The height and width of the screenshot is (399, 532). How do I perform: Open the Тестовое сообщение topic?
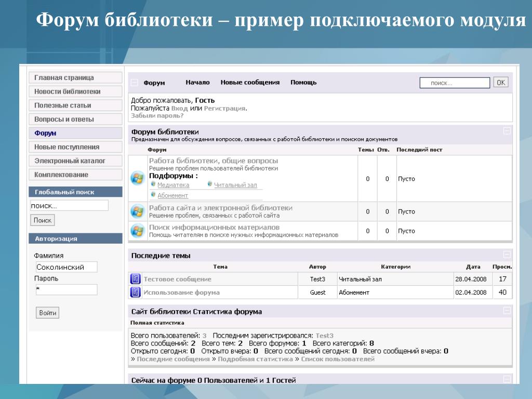pyautogui.click(x=177, y=279)
